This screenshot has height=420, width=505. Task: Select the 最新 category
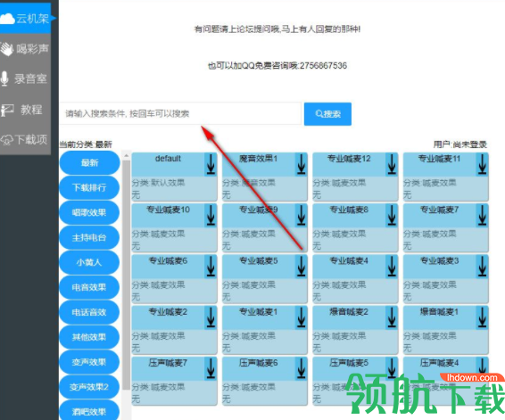(89, 163)
